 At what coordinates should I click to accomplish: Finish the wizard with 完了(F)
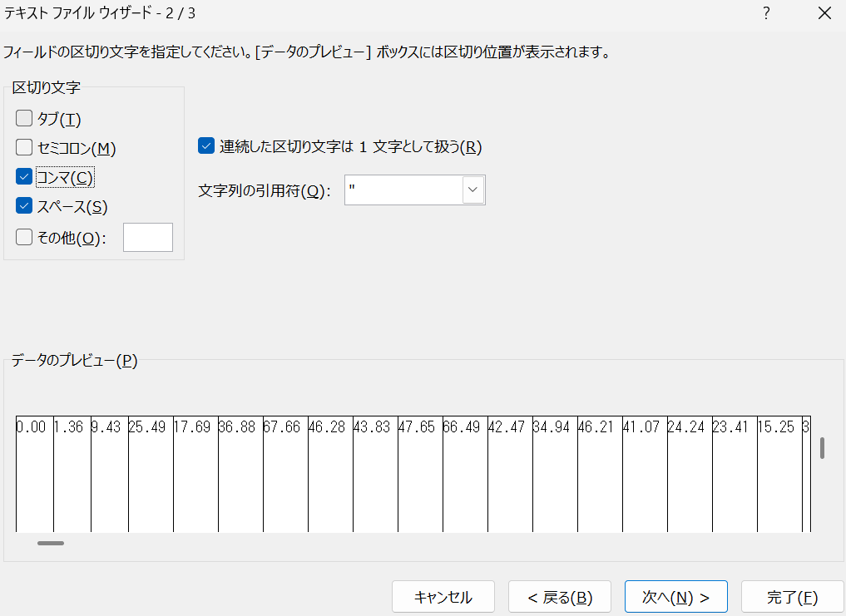click(x=792, y=597)
